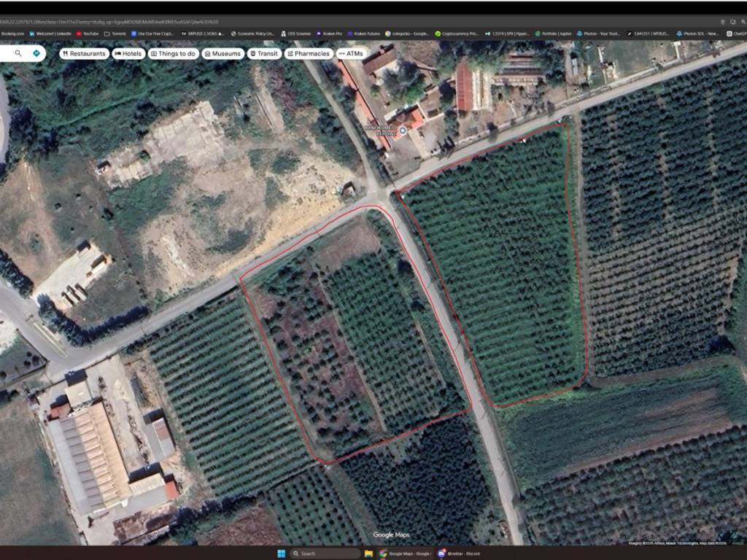Show Things to do on the map
Viewport: 747px width, 560px height.
(173, 53)
